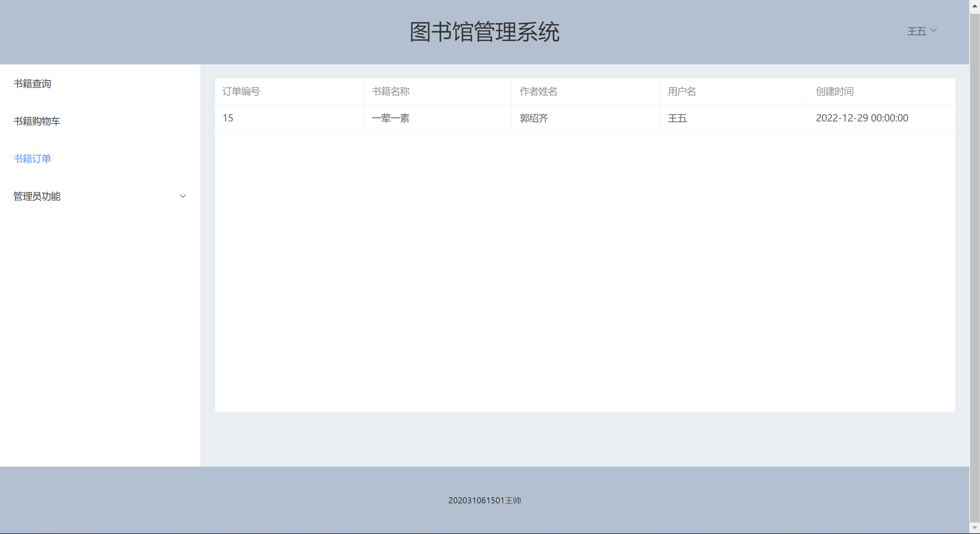Screen dimensions: 980x534
Task: Select the 书籍订单 sidebar item
Action: click(x=33, y=159)
